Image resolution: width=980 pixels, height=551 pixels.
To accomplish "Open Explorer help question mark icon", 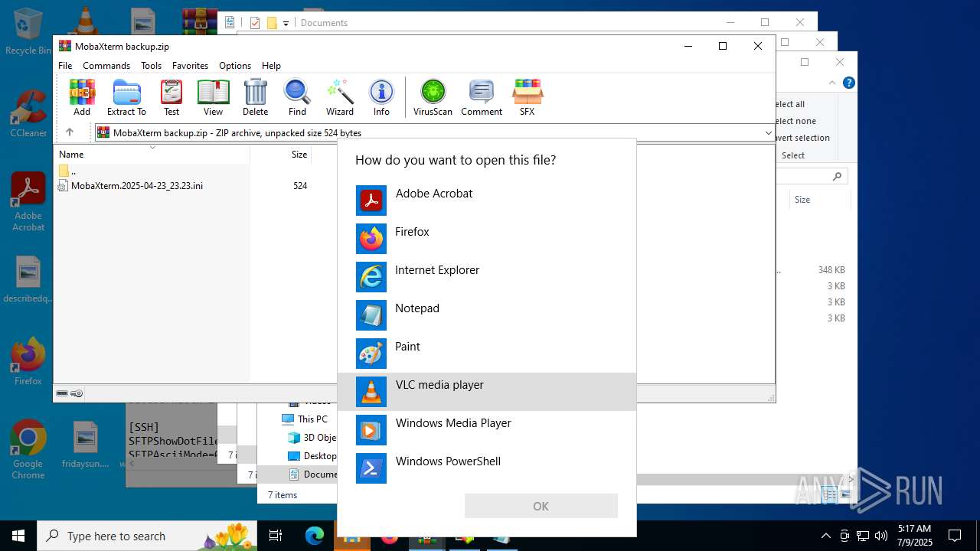I will pos(848,83).
